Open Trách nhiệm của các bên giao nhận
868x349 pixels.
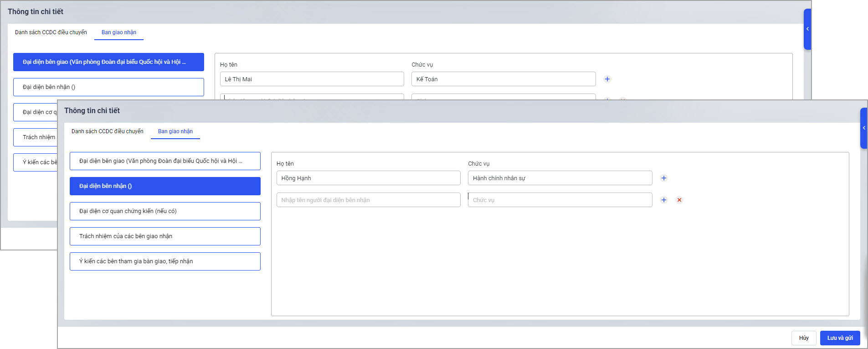165,236
